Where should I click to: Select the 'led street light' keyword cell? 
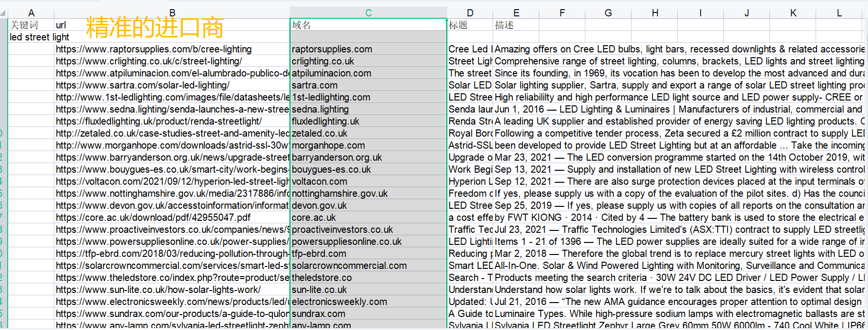pyautogui.click(x=31, y=37)
